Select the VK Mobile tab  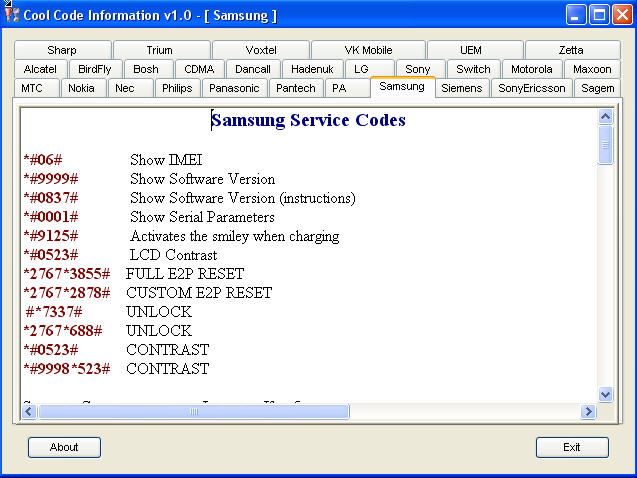[368, 50]
